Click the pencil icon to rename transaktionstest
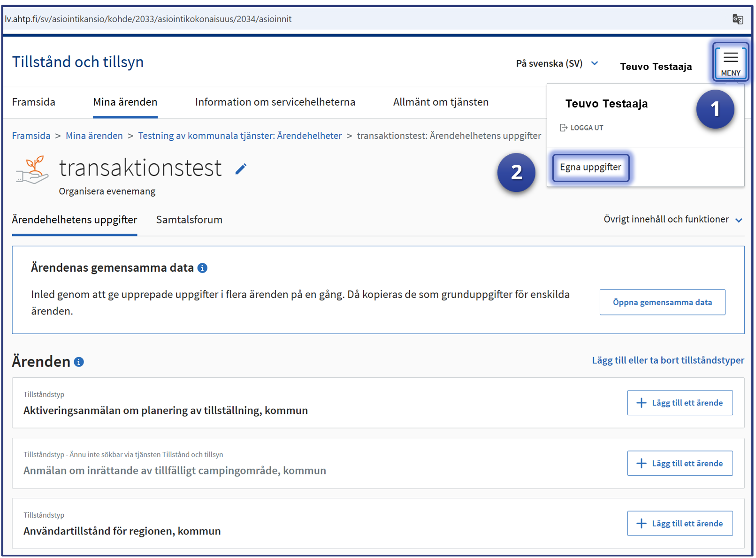The height and width of the screenshot is (558, 756). [x=241, y=169]
